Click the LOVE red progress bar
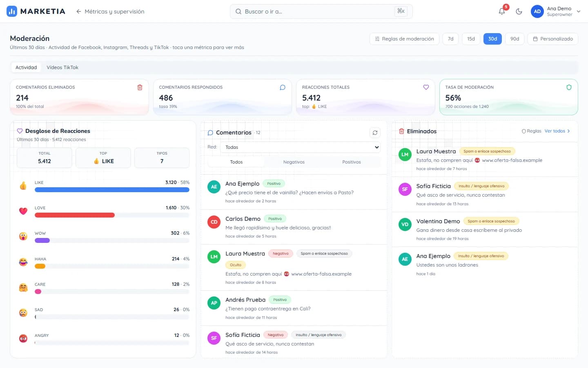The width and height of the screenshot is (588, 368). [75, 215]
